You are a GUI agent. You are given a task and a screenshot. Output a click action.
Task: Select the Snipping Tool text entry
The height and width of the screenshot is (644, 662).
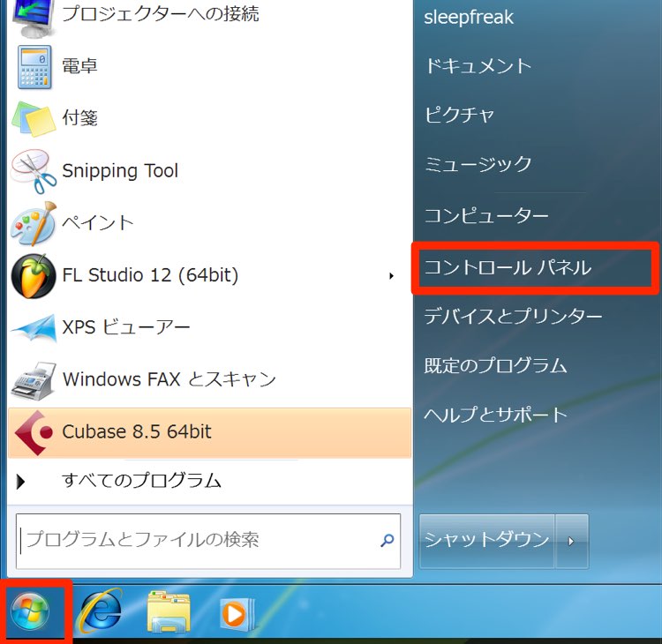(120, 171)
